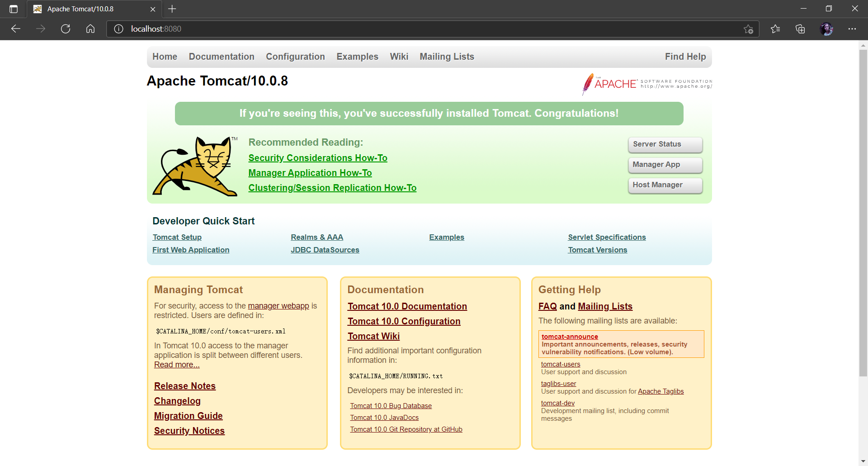Open Find Help in the navigation bar
Screen dimensions: 868x466
tap(685, 57)
